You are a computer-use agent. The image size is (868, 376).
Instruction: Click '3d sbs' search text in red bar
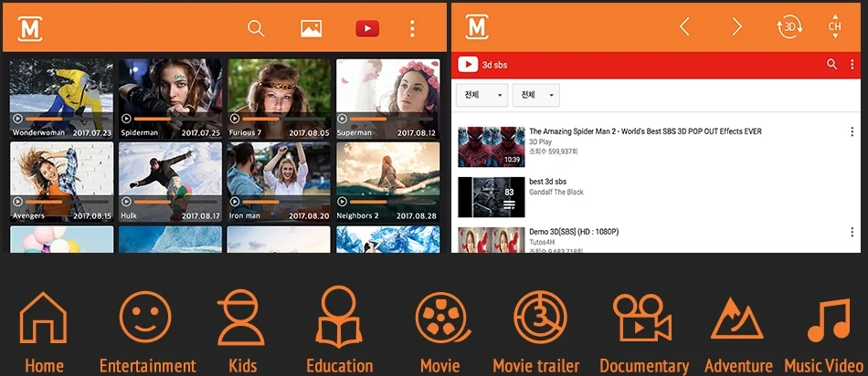[494, 65]
